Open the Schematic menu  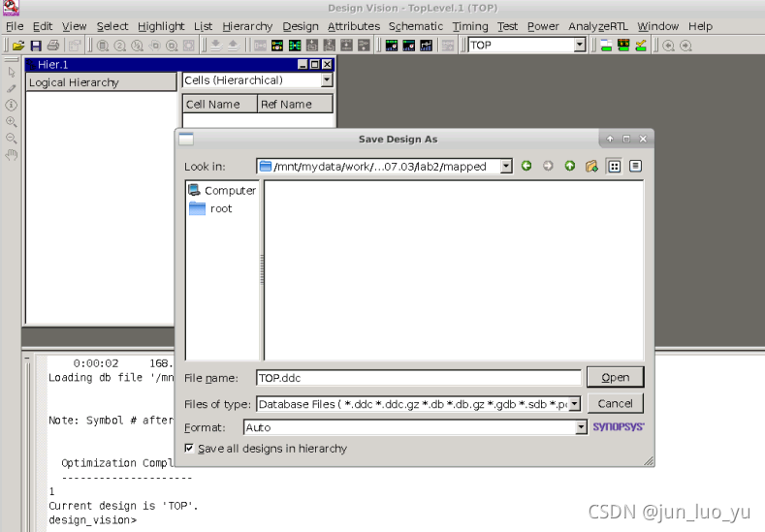(x=416, y=26)
